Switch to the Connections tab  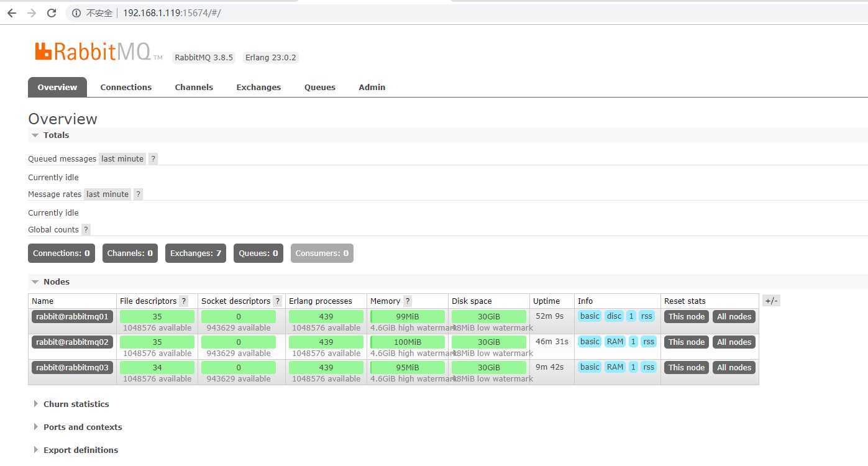pos(126,88)
